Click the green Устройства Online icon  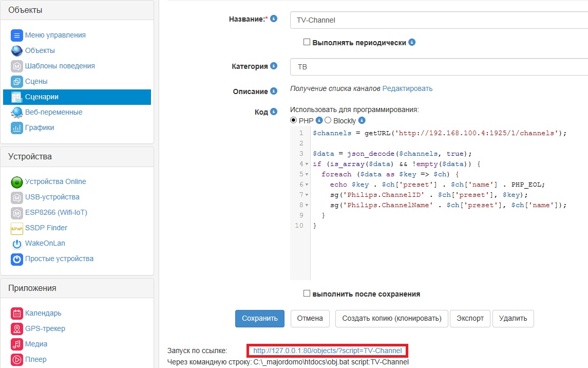(x=17, y=182)
